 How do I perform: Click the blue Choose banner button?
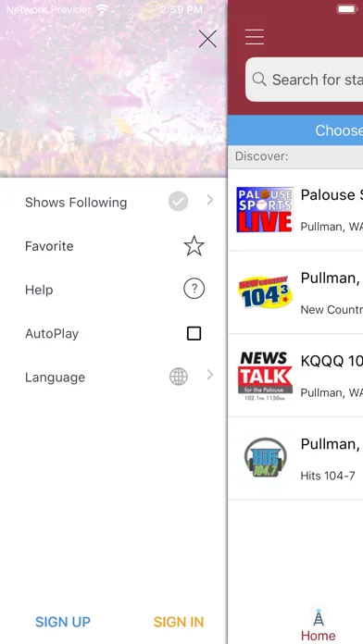(295, 130)
